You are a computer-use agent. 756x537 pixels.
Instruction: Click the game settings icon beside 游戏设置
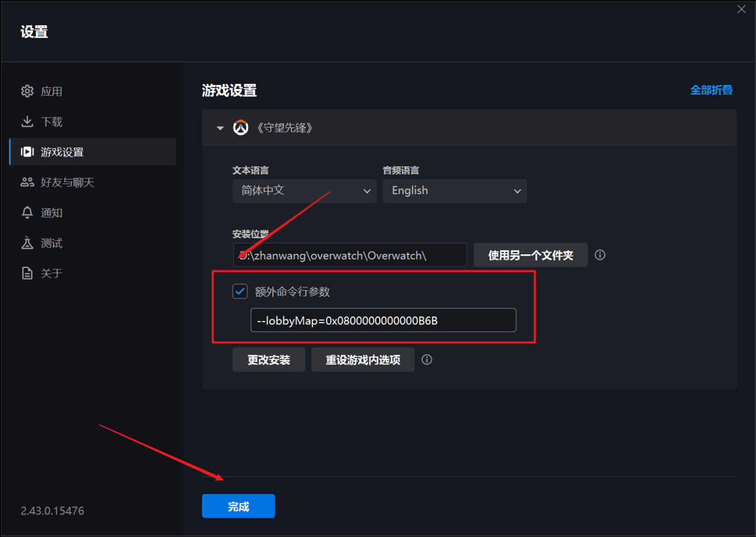[27, 152]
